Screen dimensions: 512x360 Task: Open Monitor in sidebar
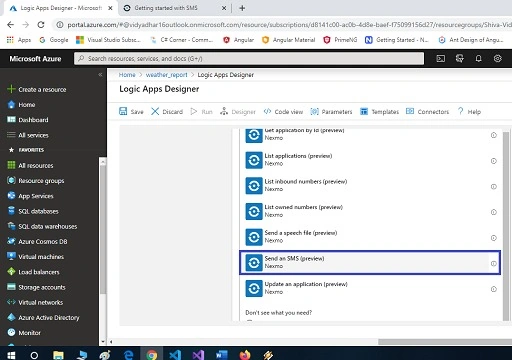[24, 333]
